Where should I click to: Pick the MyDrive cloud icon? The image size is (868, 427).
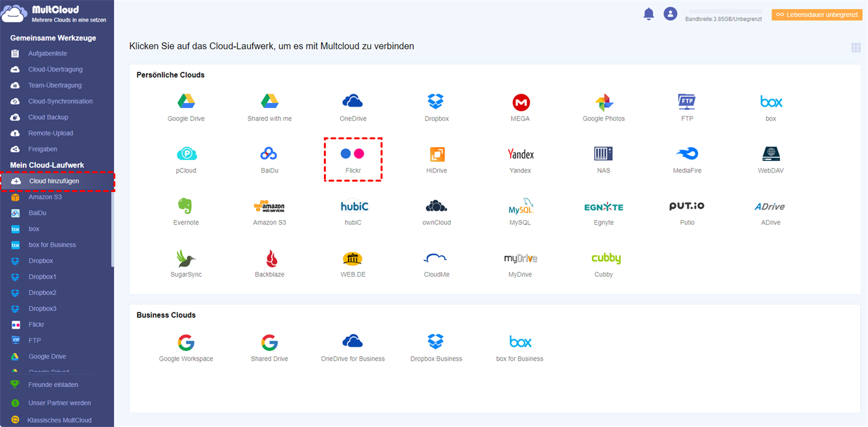(x=520, y=258)
